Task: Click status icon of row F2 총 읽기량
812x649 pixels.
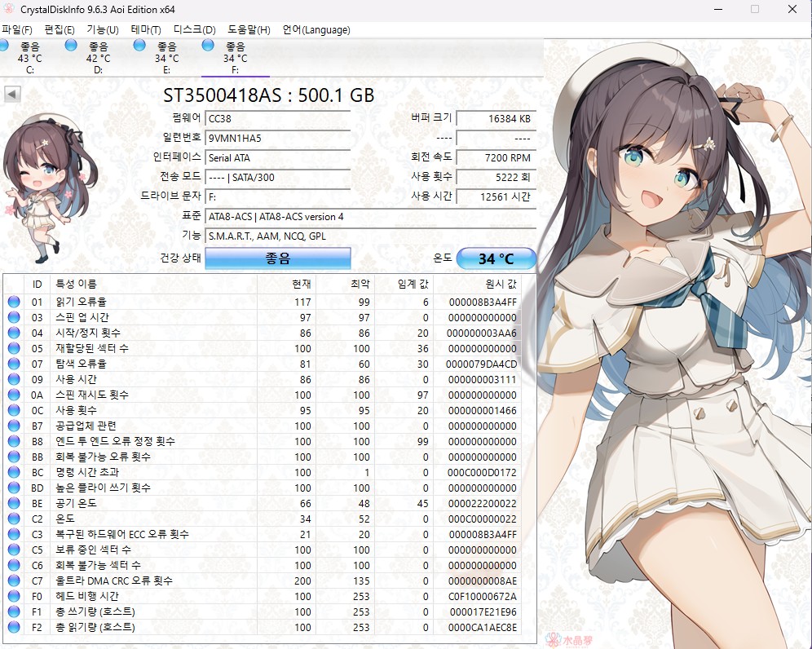Action: pos(14,627)
